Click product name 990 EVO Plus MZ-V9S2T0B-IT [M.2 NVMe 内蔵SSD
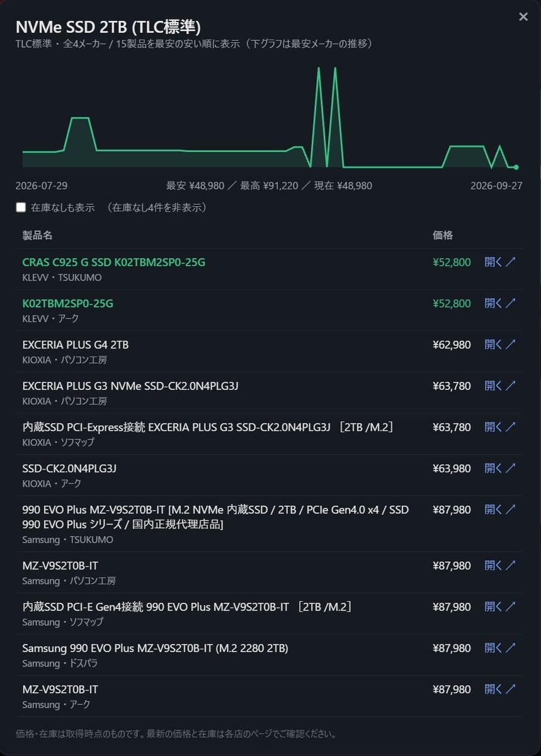The height and width of the screenshot is (756, 541). click(x=215, y=517)
